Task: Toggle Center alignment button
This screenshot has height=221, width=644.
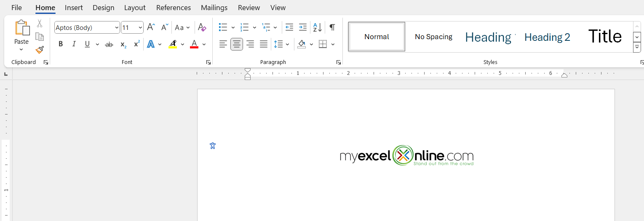Action: 237,44
